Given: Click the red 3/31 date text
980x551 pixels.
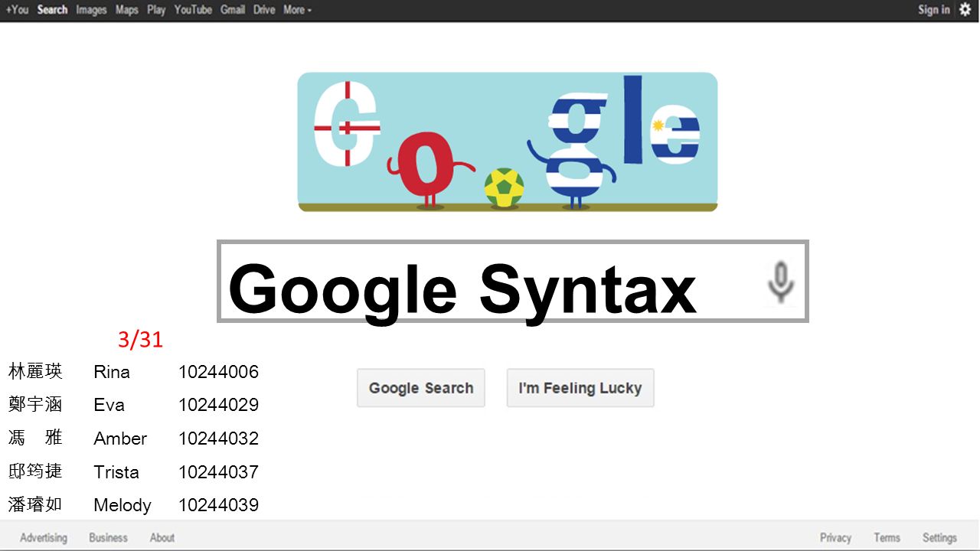Looking at the screenshot, I should tap(141, 340).
